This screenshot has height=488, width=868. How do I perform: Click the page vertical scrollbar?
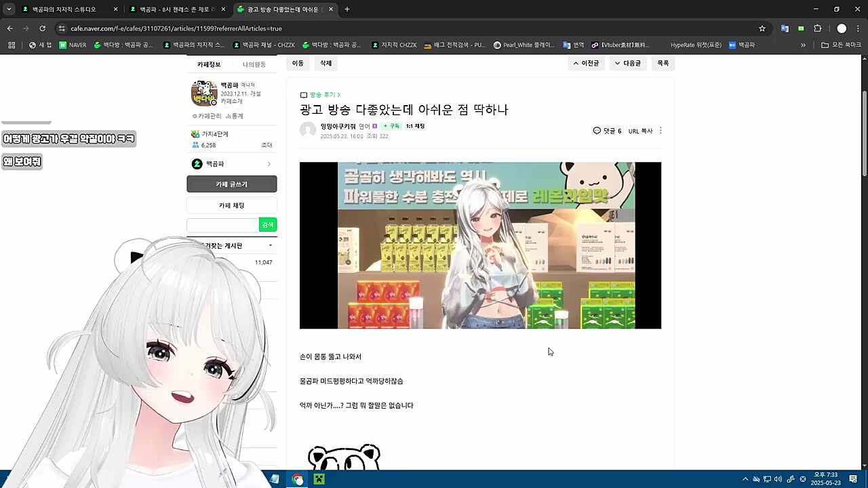point(864,132)
